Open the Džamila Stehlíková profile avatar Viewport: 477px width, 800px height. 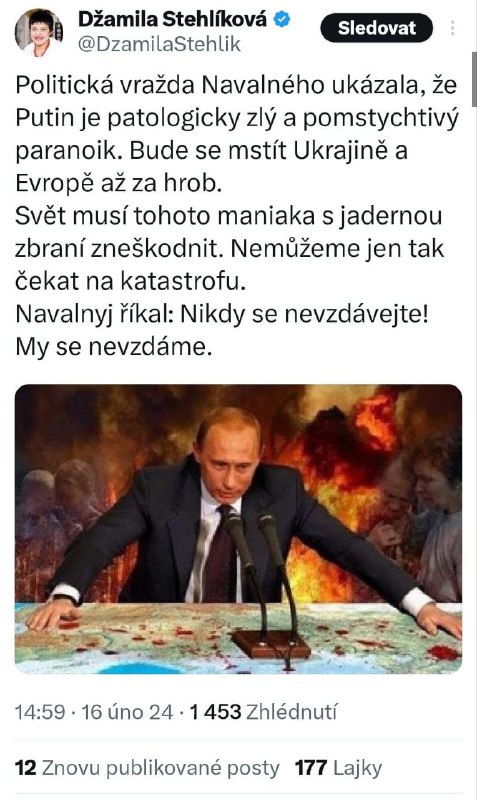tap(39, 32)
